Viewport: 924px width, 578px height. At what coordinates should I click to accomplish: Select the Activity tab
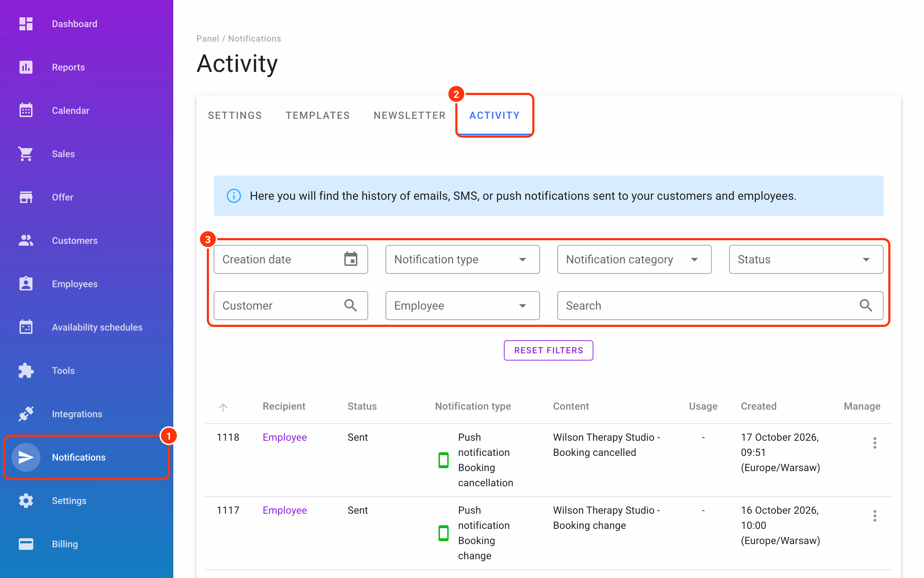[494, 116]
